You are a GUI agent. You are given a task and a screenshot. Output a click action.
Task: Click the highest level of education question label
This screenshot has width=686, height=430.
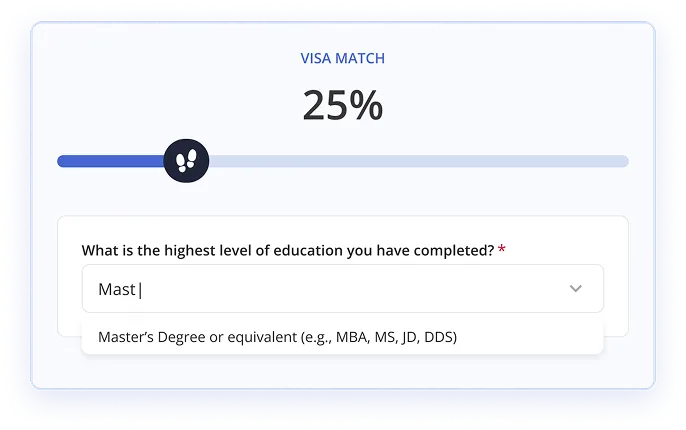pos(287,249)
